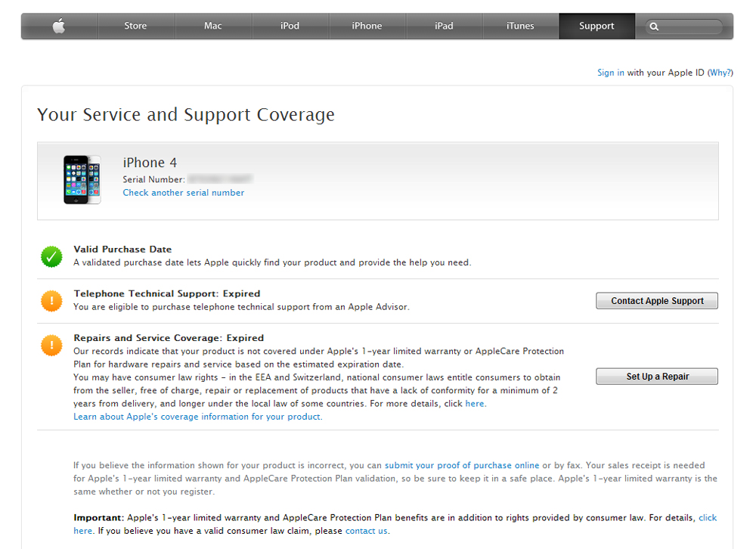
Task: Click Check another serial number
Action: point(183,193)
